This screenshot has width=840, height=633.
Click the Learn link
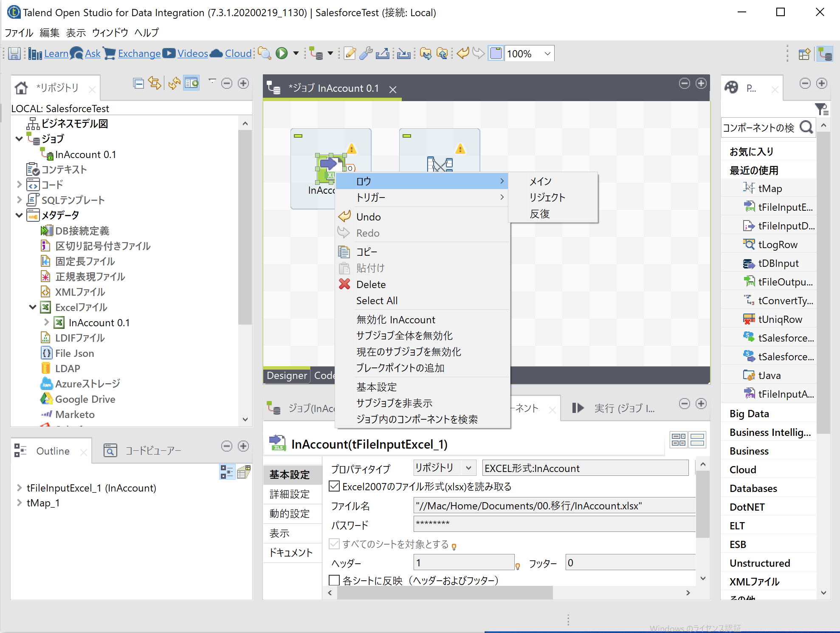click(x=56, y=53)
